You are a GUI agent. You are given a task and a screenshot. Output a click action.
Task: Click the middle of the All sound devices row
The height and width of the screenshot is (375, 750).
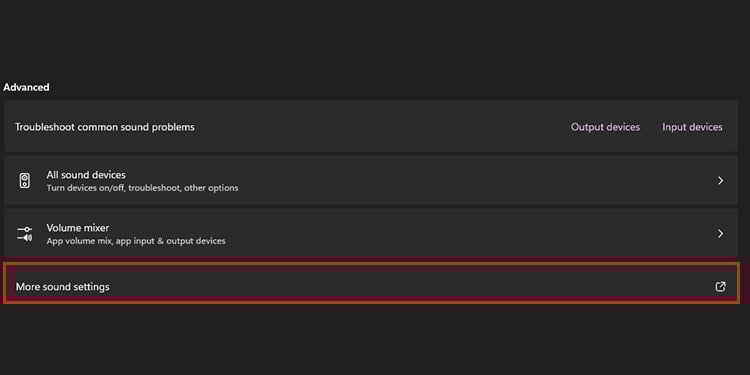coord(371,181)
